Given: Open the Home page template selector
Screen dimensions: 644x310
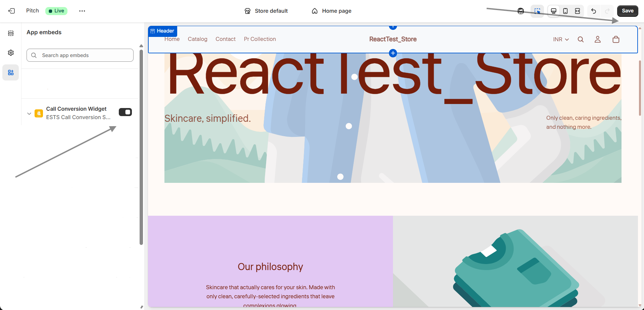Looking at the screenshot, I should click(332, 11).
